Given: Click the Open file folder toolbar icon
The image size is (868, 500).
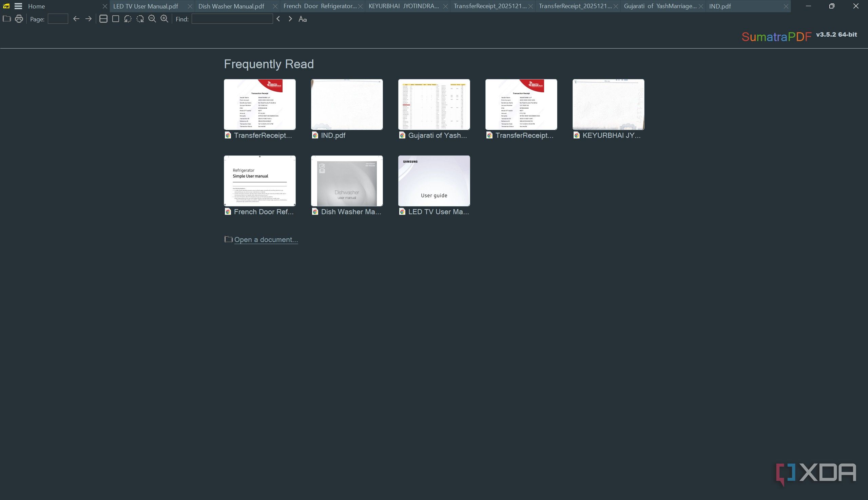Looking at the screenshot, I should (6, 19).
